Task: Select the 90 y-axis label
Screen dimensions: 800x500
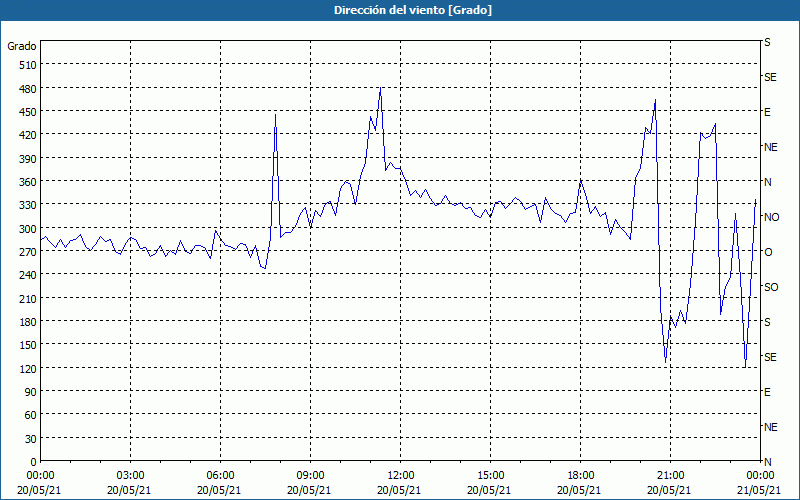Action: 30,392
